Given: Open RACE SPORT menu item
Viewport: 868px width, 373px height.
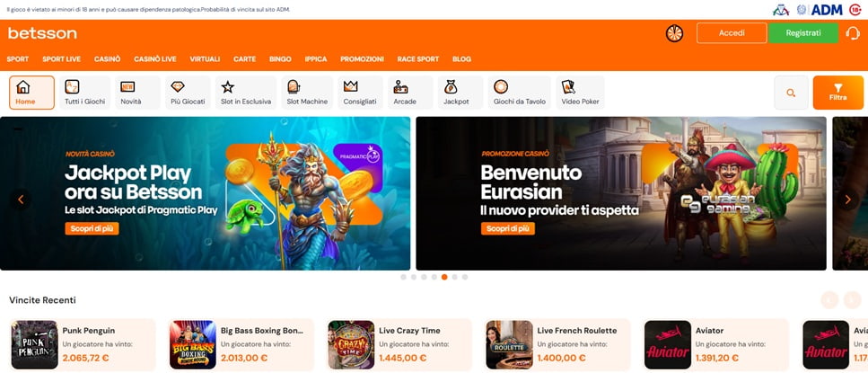Looking at the screenshot, I should click(418, 59).
